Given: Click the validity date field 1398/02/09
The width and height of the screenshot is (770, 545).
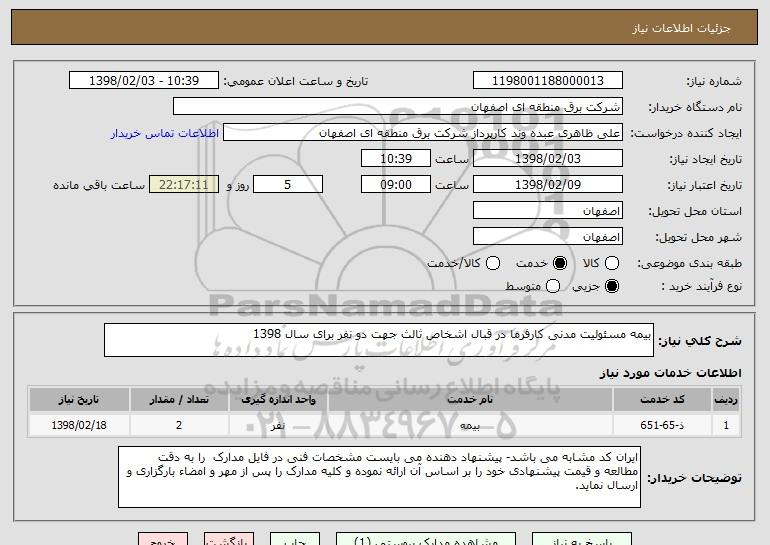Looking at the screenshot, I should pyautogui.click(x=548, y=185).
